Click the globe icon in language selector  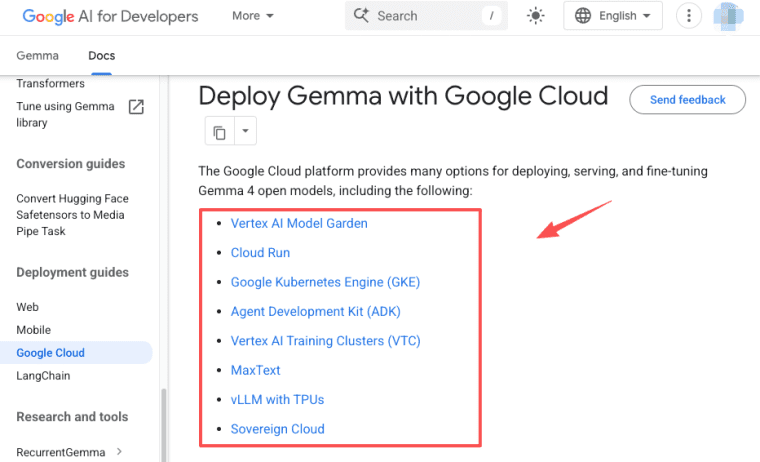[x=583, y=16]
